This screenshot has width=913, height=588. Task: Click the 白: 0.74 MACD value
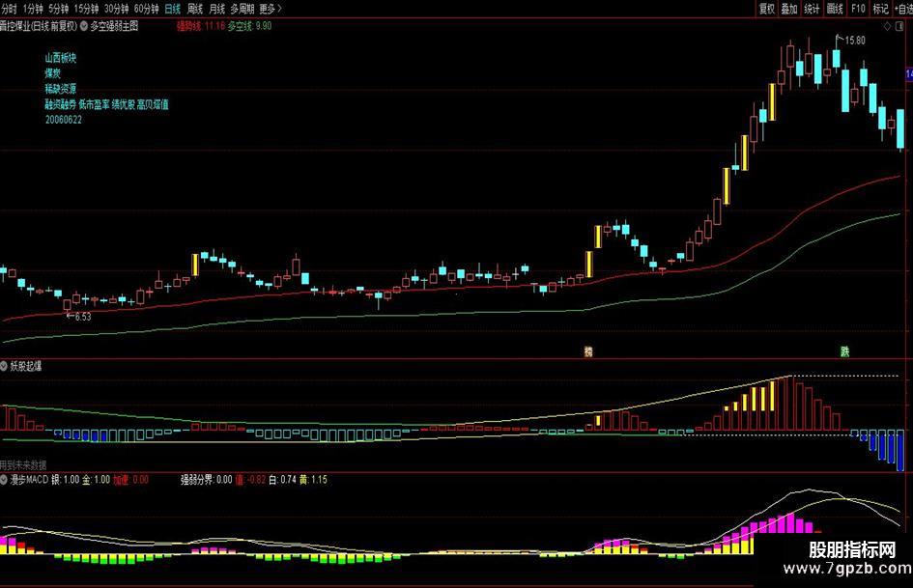282,480
